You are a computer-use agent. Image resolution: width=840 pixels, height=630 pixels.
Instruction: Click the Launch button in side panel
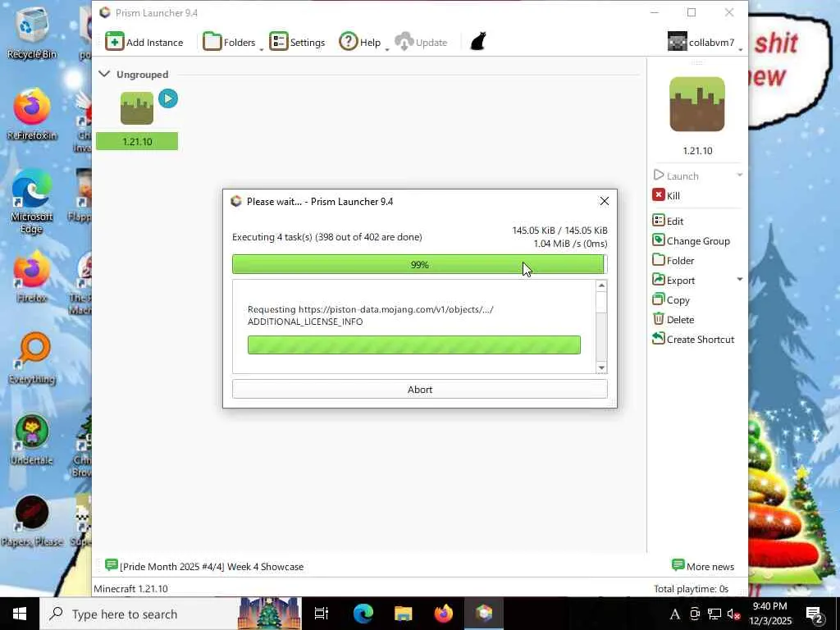tap(676, 176)
